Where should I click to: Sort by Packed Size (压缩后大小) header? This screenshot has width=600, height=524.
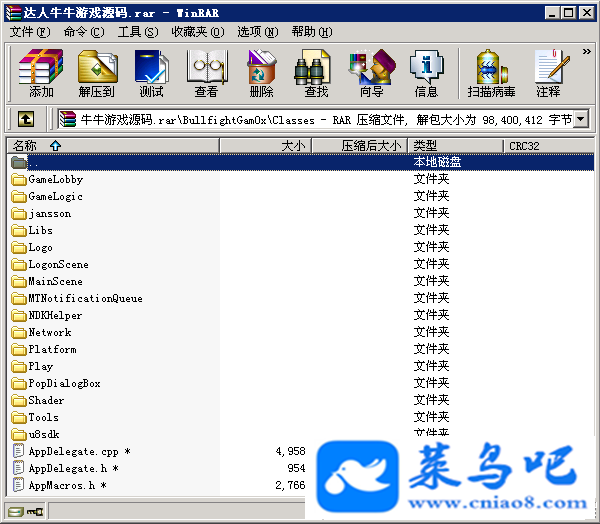coord(360,146)
